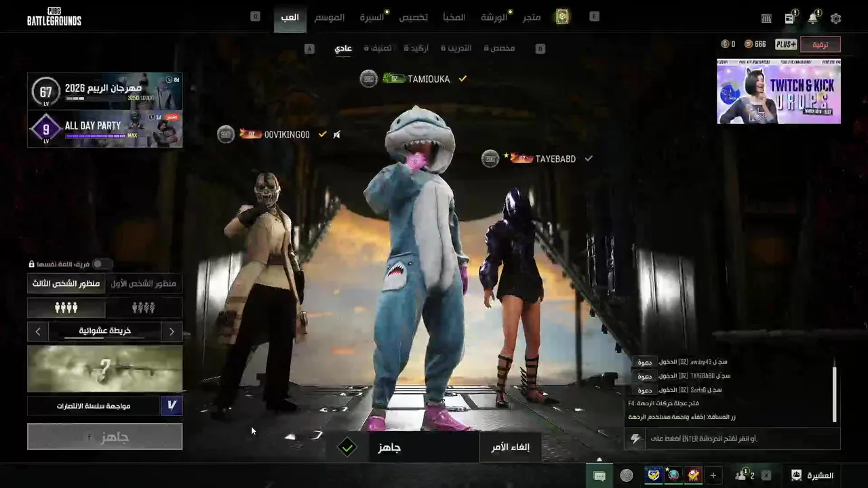Open 00VIKING00's player badge icon
The image size is (868, 488).
226,134
